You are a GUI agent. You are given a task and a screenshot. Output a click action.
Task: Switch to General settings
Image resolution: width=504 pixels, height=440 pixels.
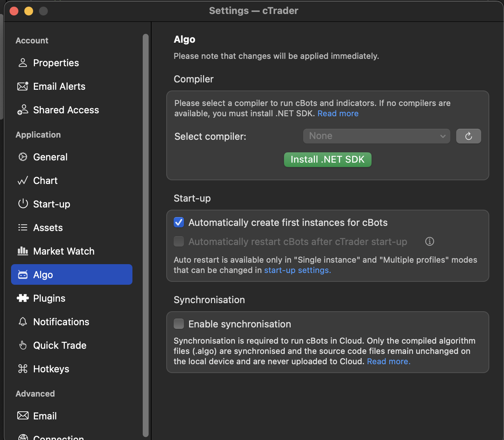[x=72, y=157]
